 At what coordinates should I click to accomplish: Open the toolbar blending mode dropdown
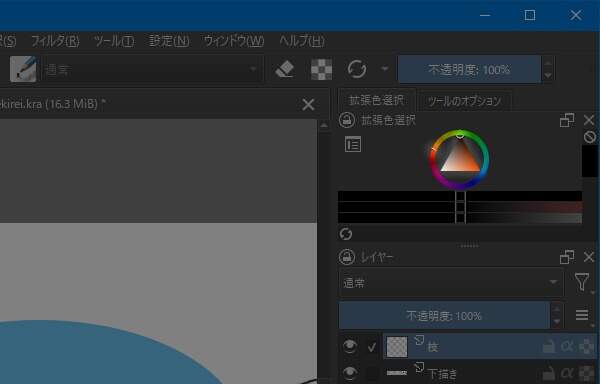click(x=152, y=69)
